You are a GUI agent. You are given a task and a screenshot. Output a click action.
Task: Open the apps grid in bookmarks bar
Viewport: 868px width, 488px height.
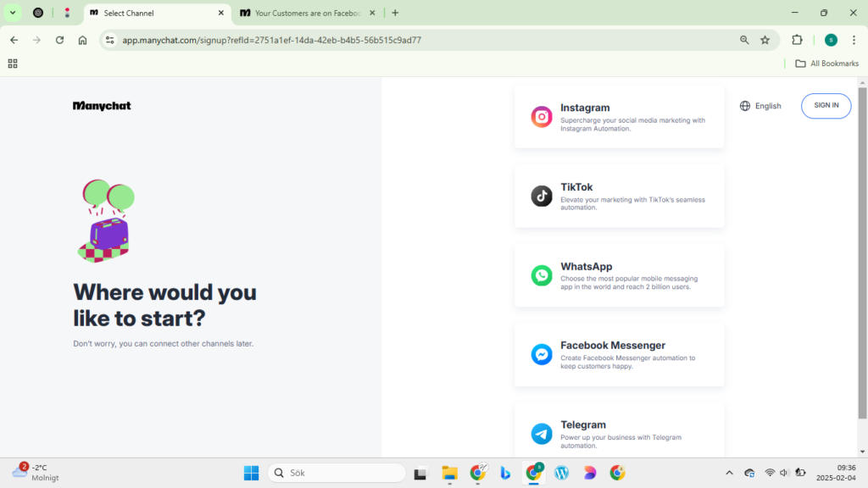coord(13,64)
